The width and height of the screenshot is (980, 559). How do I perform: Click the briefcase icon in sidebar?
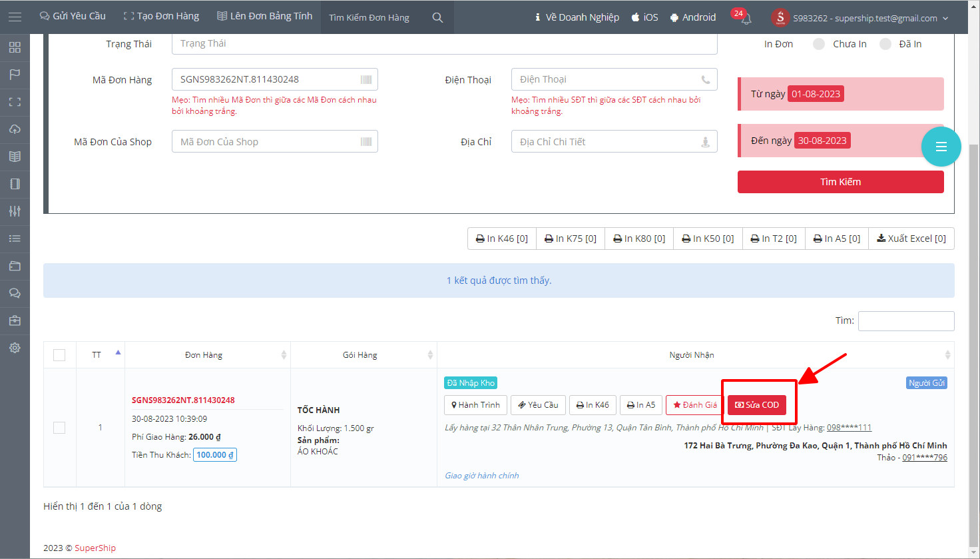[15, 320]
